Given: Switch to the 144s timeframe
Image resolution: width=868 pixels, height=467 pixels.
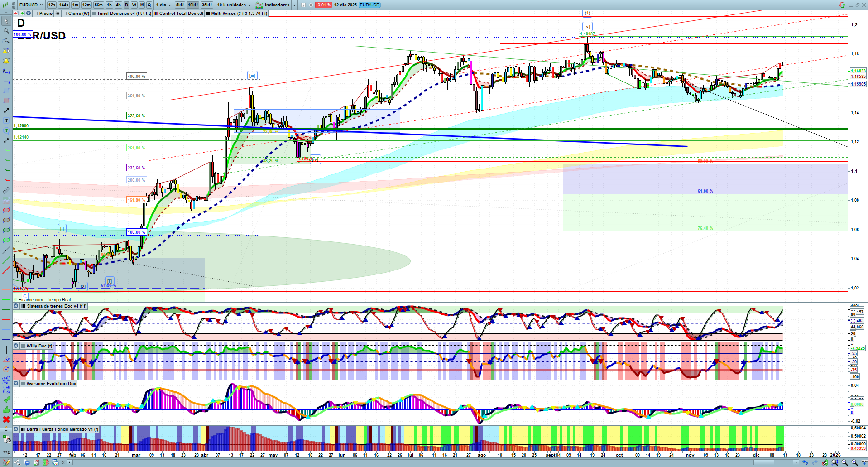Looking at the screenshot, I should pos(63,5).
